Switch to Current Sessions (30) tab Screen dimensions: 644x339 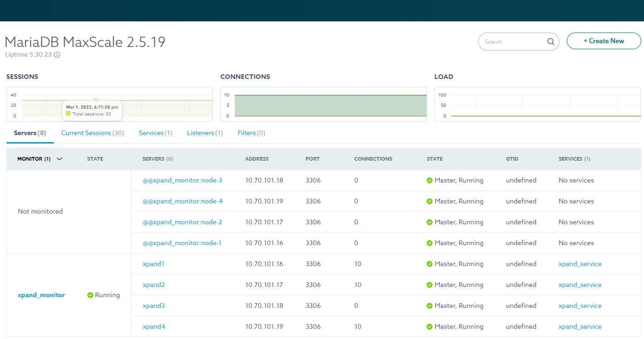click(92, 133)
